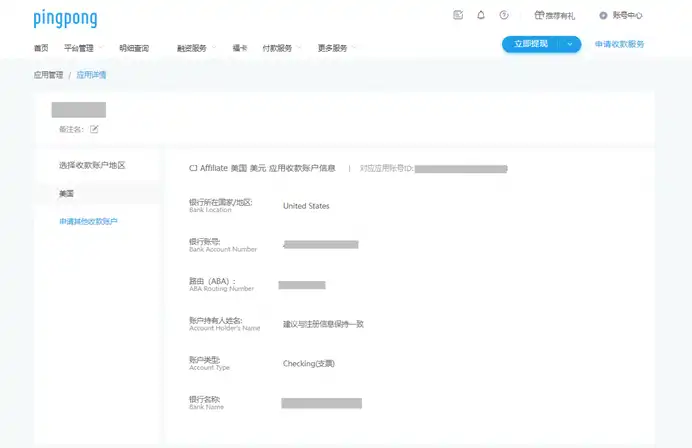Click the pingpong logo
This screenshot has width=692, height=448.
coord(65,19)
